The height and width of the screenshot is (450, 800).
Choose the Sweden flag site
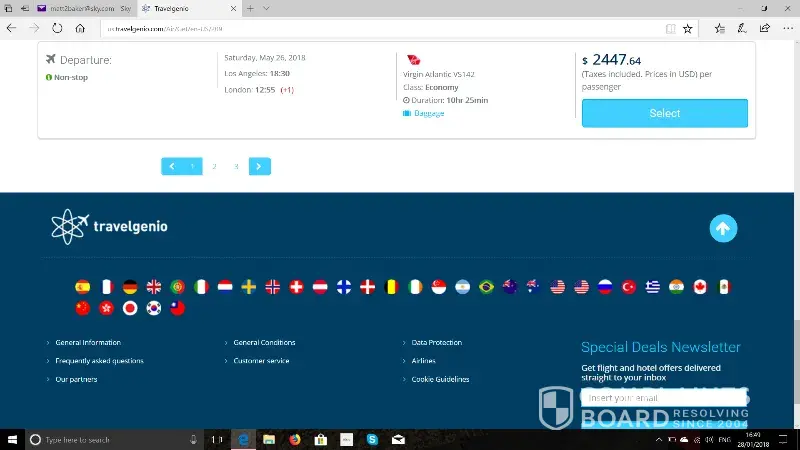point(248,287)
